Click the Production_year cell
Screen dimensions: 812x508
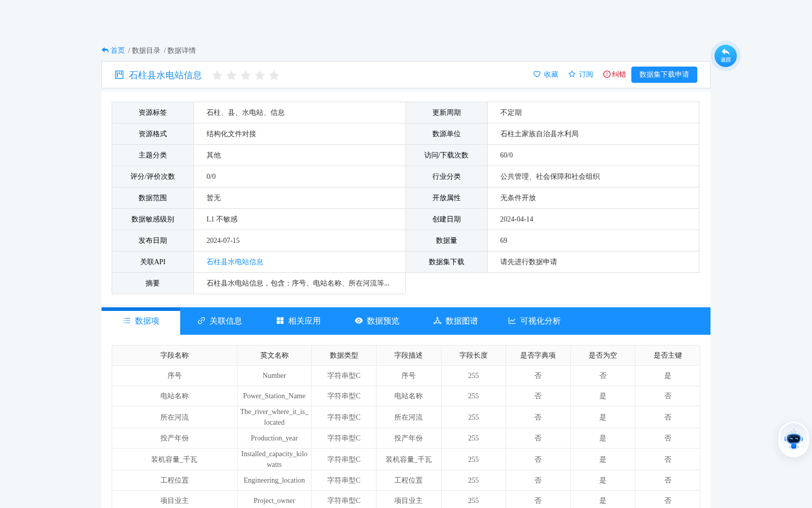[x=275, y=438]
